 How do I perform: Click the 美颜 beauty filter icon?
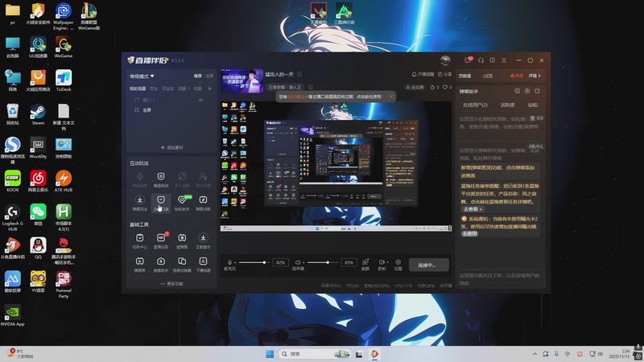(x=365, y=265)
